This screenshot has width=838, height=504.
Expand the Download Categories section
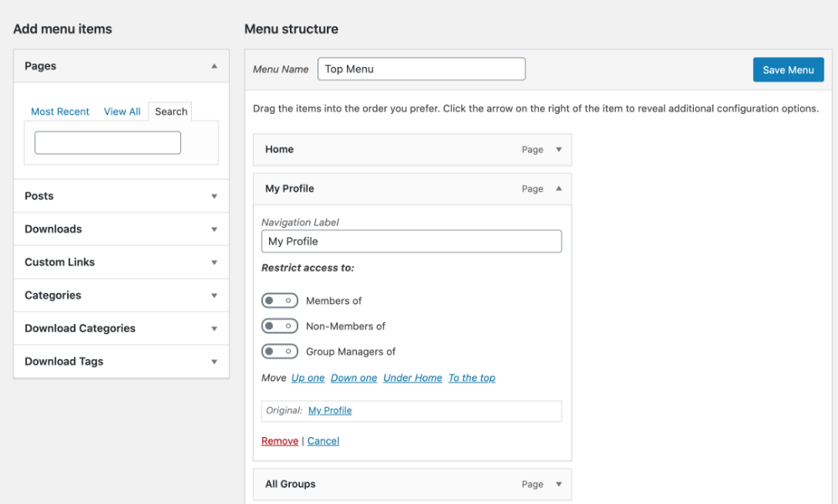(214, 329)
